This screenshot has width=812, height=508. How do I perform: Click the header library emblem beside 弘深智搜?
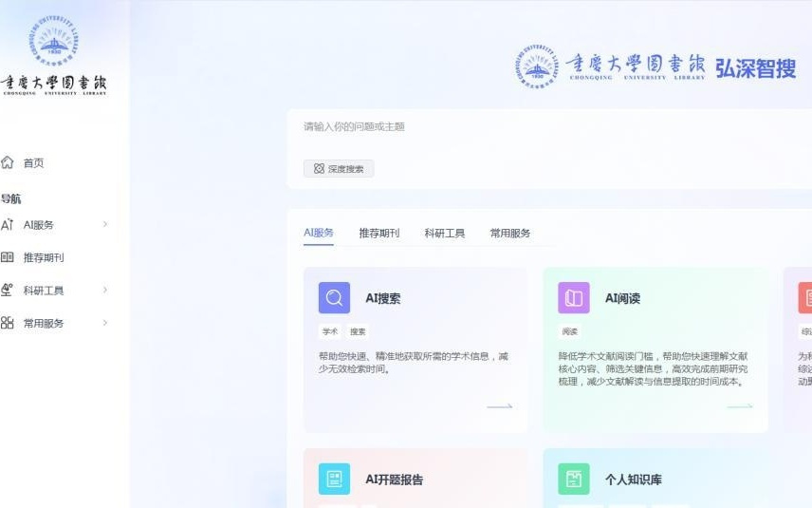click(x=537, y=66)
